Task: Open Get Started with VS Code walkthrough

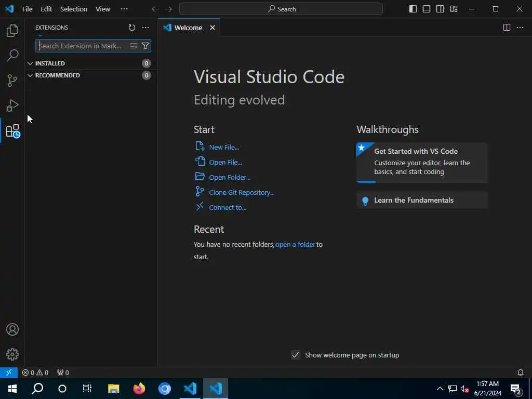Action: [x=422, y=163]
